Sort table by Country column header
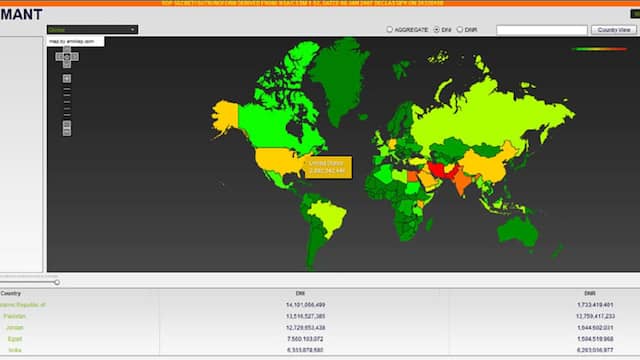The width and height of the screenshot is (640, 360). click(x=11, y=293)
